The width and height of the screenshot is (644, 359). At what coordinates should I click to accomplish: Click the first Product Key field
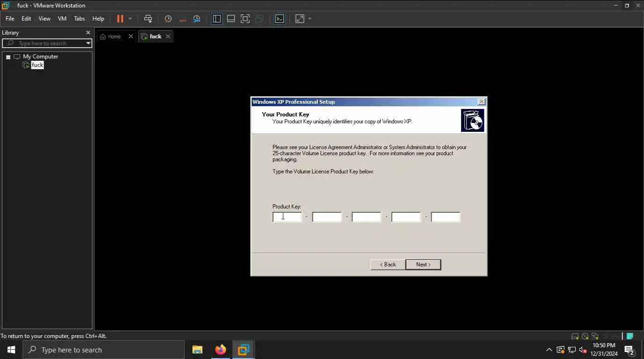(287, 217)
